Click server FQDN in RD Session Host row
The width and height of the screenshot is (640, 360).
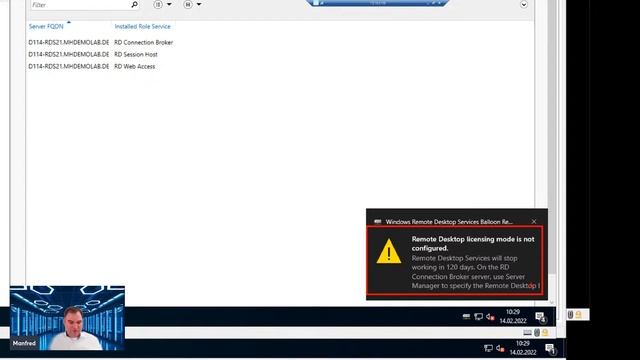69,54
